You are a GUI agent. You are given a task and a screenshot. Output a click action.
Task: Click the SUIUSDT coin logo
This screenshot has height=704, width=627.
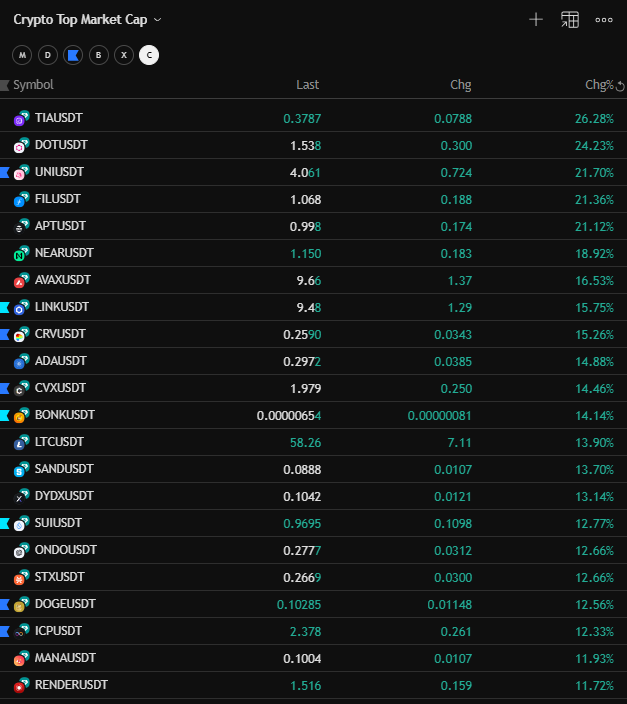[x=21, y=523]
